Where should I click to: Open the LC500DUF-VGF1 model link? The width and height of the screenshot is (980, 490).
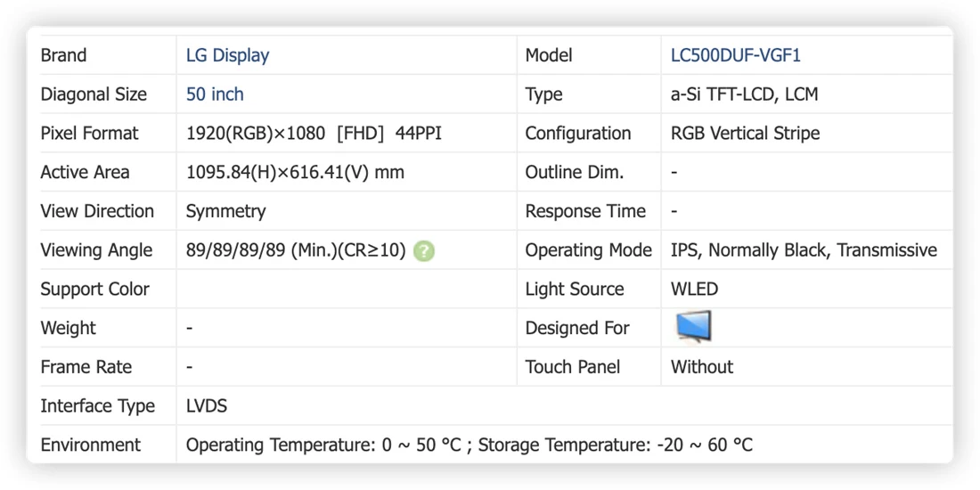(736, 55)
